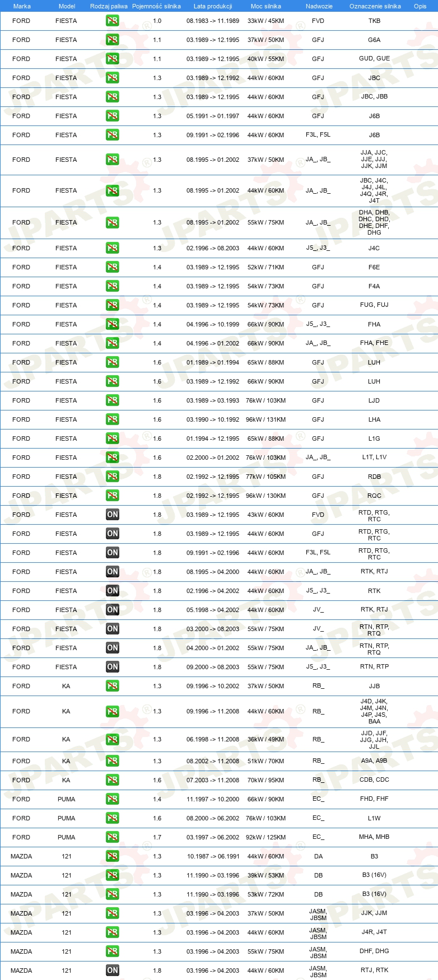Click the petrol icon in the F4A engine row
Image resolution: width=438 pixels, height=980 pixels.
pos(113,286)
